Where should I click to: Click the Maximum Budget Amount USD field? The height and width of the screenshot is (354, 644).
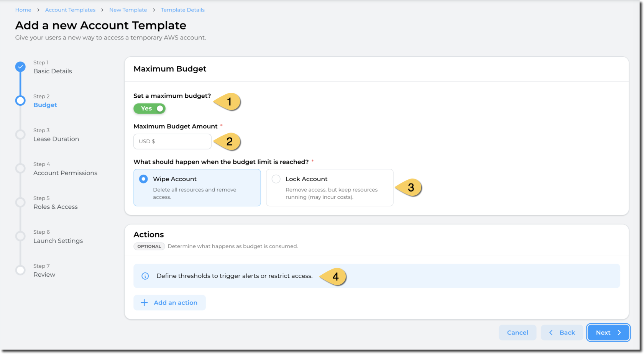(x=172, y=141)
